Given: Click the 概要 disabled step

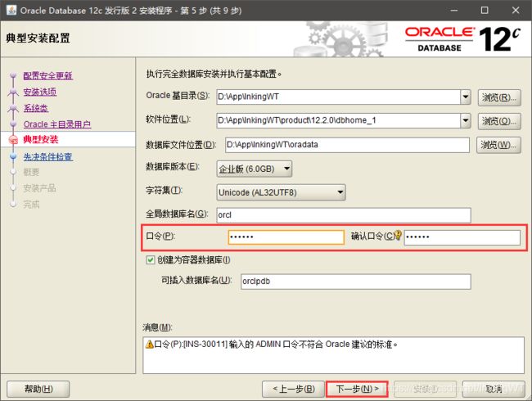Looking at the screenshot, I should [x=31, y=173].
